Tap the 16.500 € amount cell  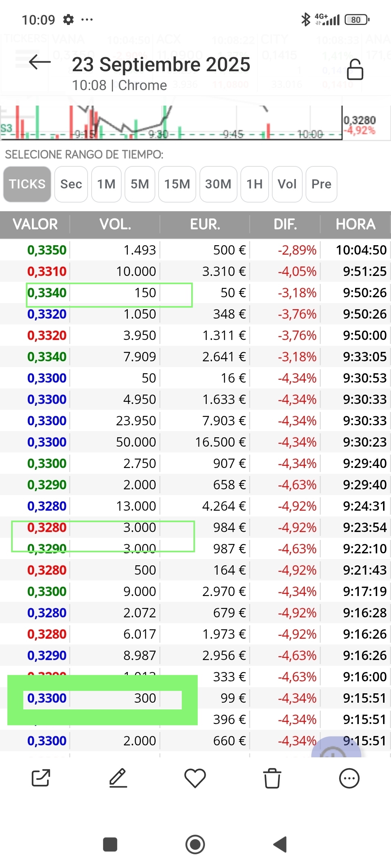pos(220,442)
